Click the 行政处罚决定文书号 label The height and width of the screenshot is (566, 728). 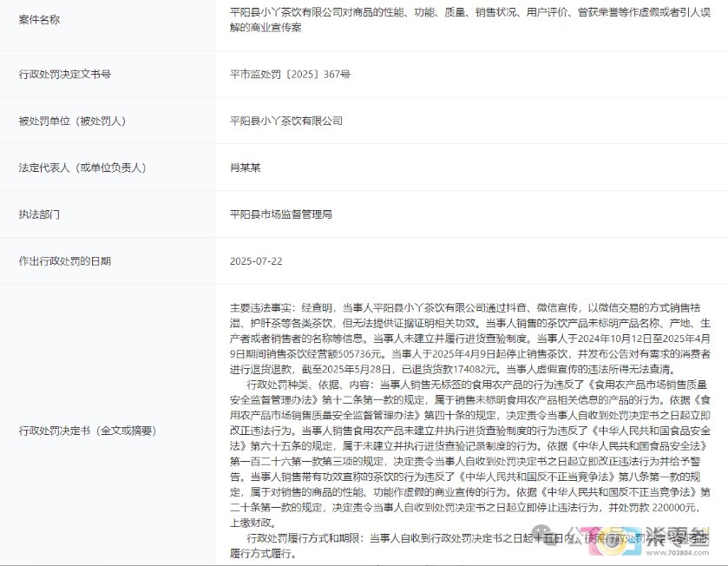pos(64,74)
